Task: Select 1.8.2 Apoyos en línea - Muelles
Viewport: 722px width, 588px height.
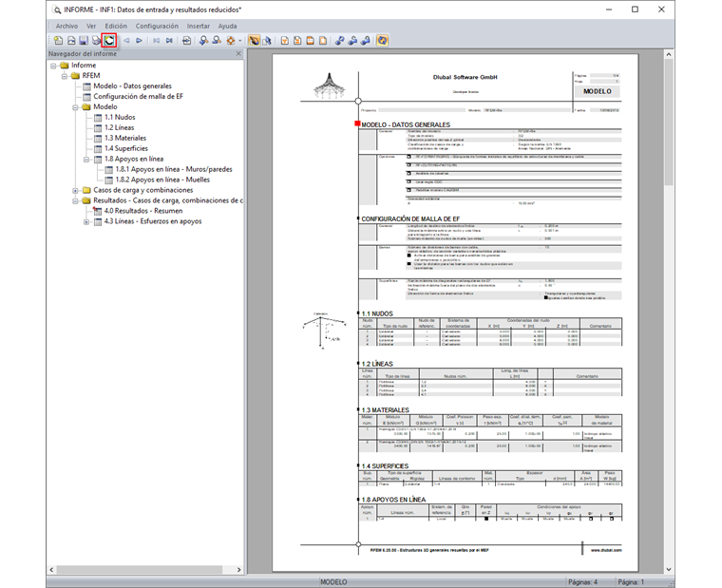Action: 162,180
